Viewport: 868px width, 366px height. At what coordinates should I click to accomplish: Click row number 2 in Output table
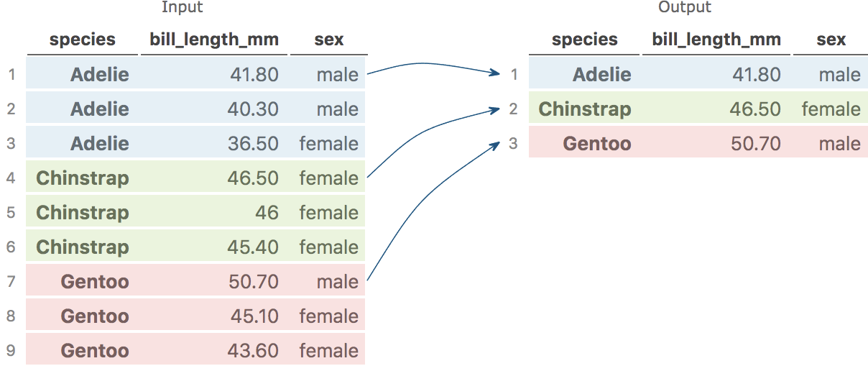(x=513, y=109)
